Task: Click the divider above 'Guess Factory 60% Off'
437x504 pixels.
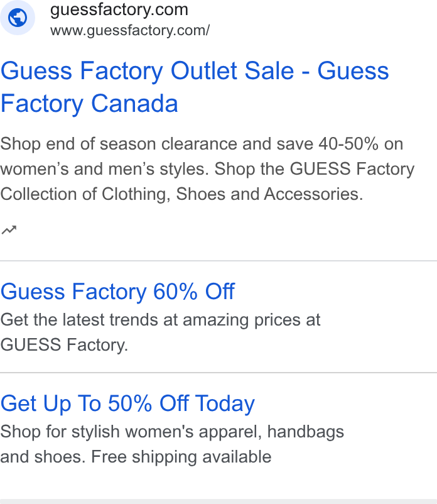Action: pyautogui.click(x=218, y=261)
